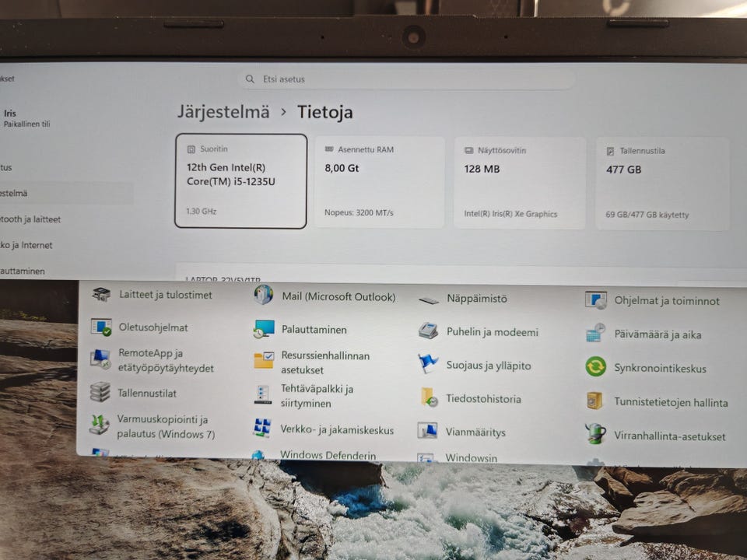Open the Varmuuskopiointi ja palautus icon

tap(99, 425)
